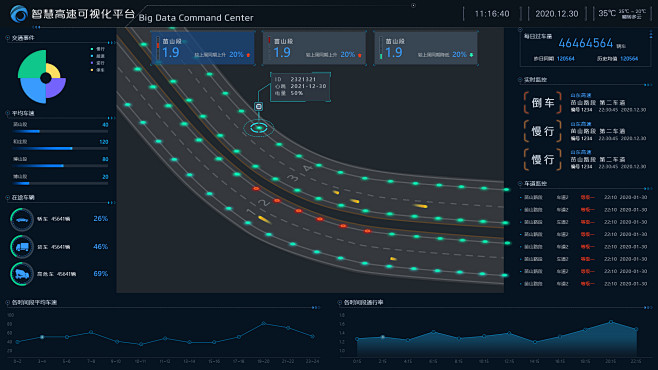
Task: Click the green legend dot in pie legend
Action: (92, 49)
